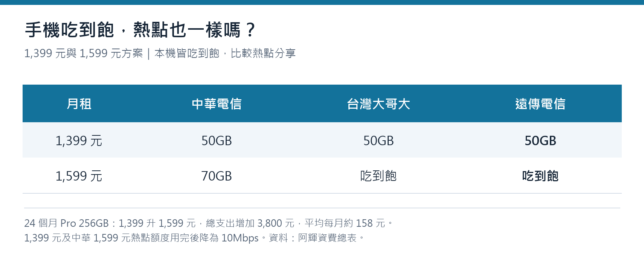The image size is (644, 255).
Task: Click 中華電信 50GB cell
Action: pyautogui.click(x=217, y=141)
